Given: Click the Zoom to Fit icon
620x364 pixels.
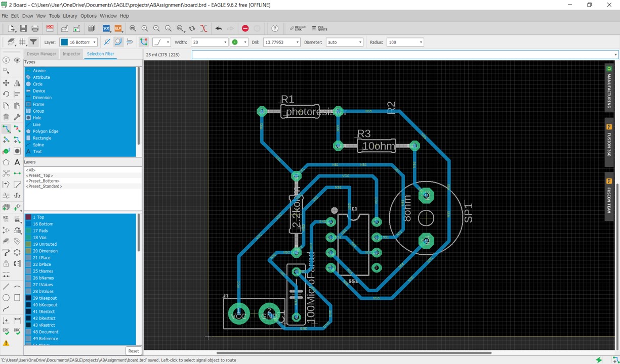Looking at the screenshot, I should coord(133,28).
